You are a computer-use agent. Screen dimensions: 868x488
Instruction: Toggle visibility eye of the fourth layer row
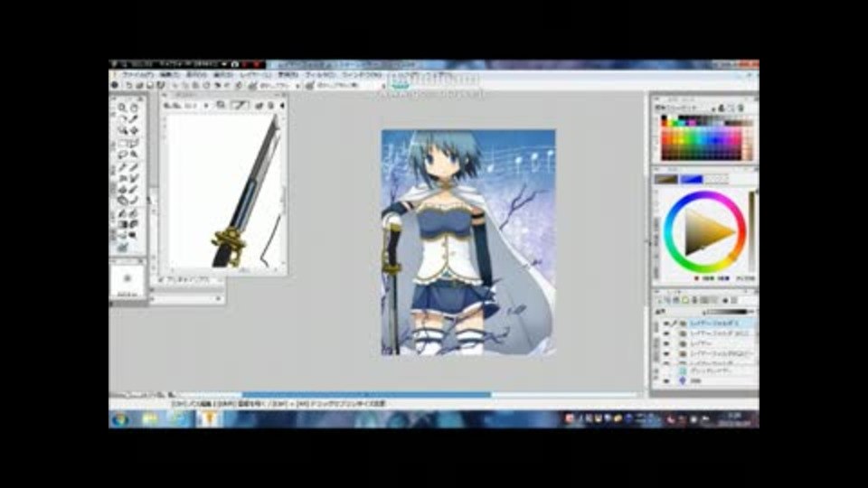[x=666, y=353]
